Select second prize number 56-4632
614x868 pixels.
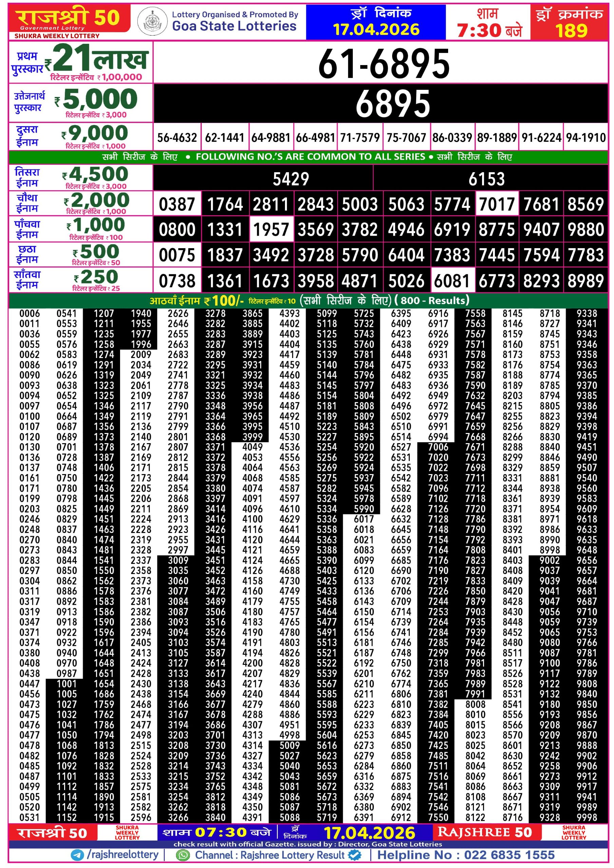tap(177, 138)
